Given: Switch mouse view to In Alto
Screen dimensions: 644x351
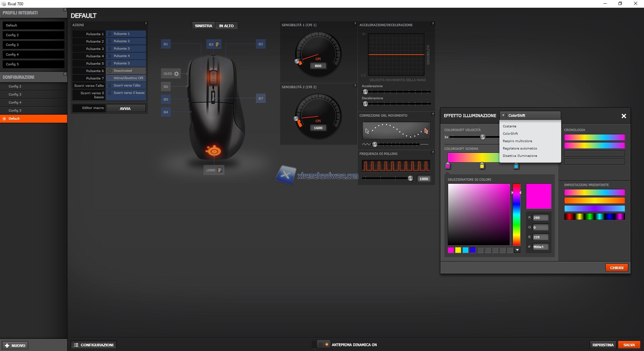Looking at the screenshot, I should [226, 26].
